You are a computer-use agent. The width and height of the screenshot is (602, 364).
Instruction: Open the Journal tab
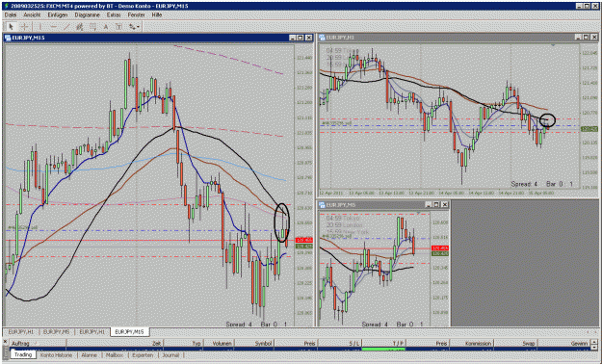170,355
